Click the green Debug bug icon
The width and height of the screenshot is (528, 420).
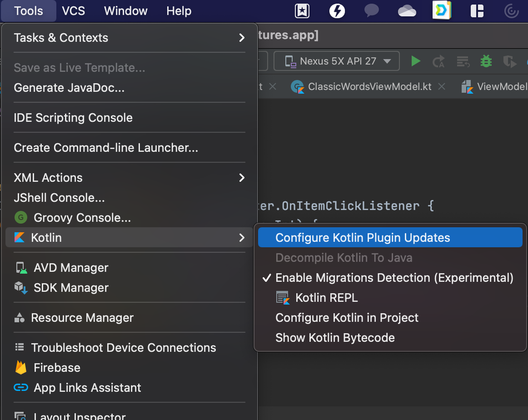[486, 61]
